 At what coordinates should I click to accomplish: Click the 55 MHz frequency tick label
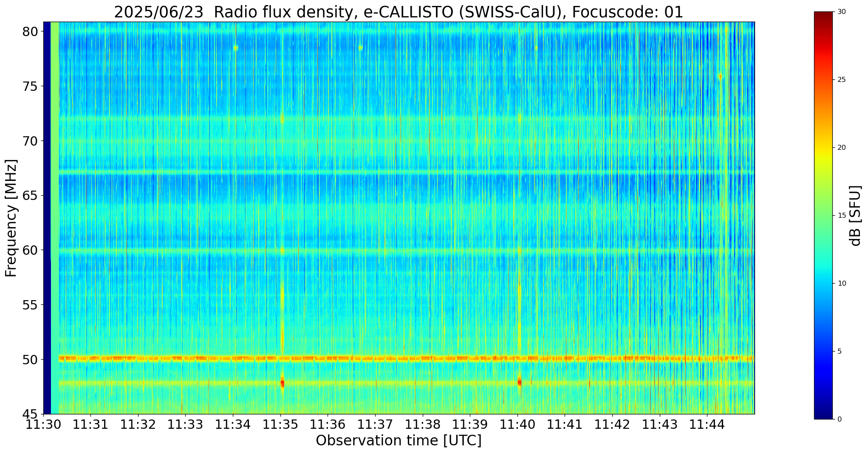point(31,305)
